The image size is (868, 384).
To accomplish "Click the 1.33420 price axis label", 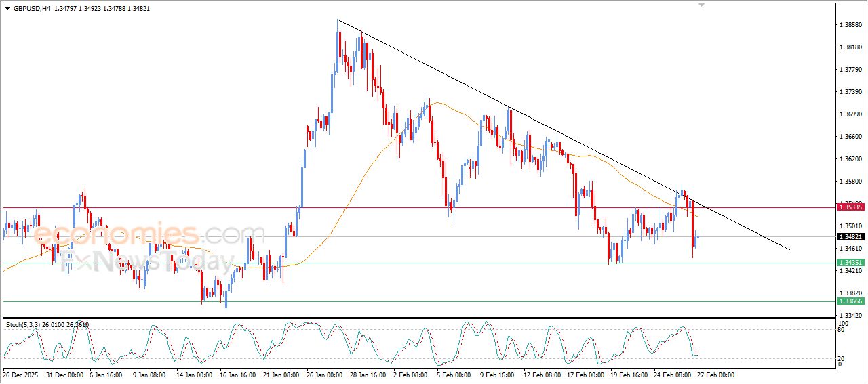I will pyautogui.click(x=850, y=316).
